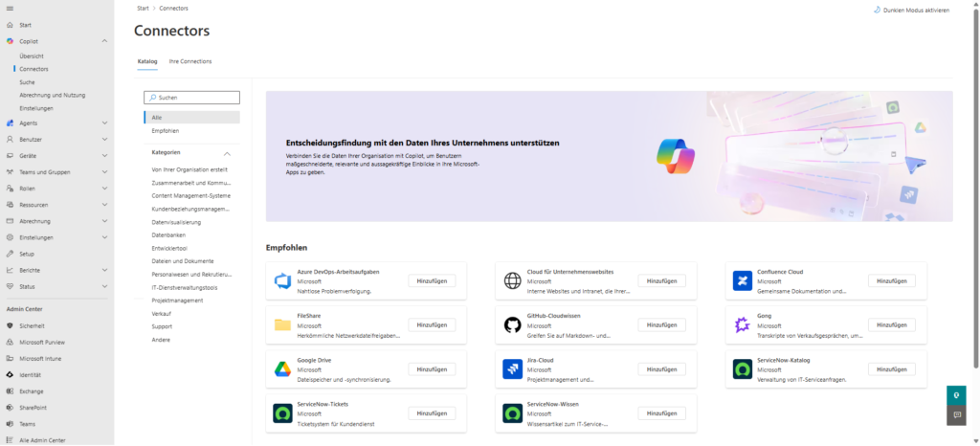Click the FileShare folder icon
This screenshot has width=980, height=446.
(282, 324)
